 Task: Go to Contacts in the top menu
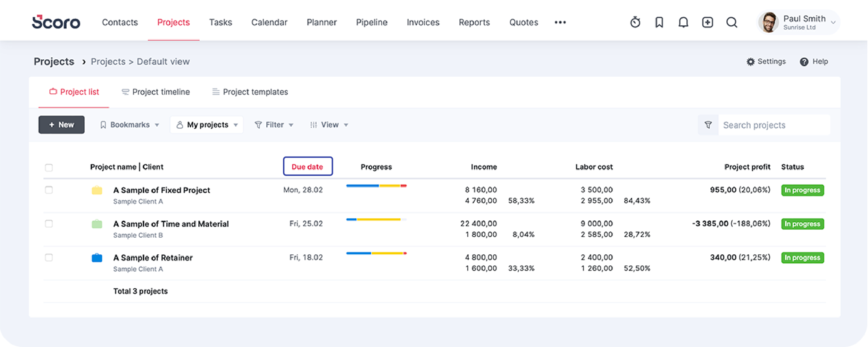click(120, 22)
